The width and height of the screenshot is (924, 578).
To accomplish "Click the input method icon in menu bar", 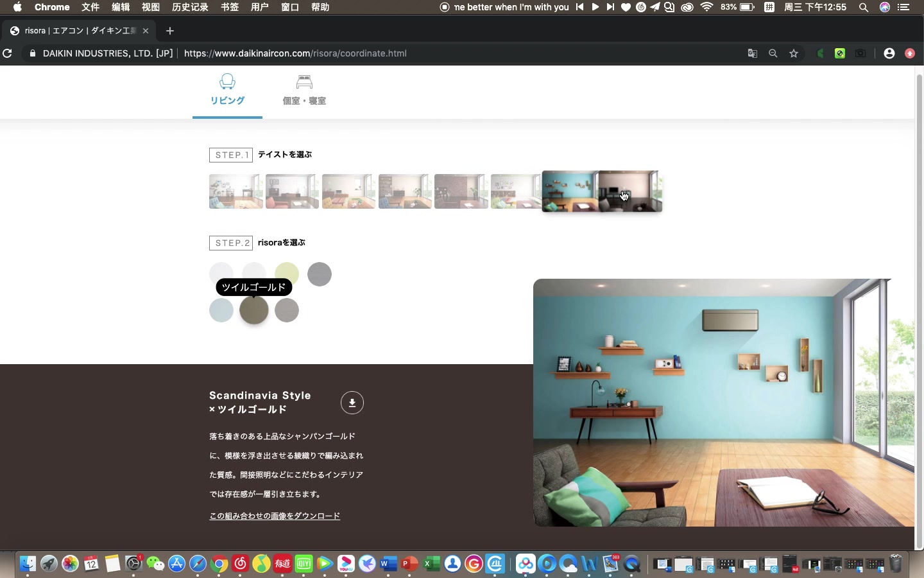I will click(769, 7).
